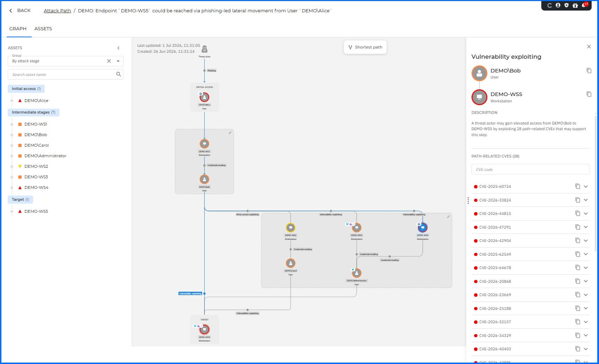
Task: Collapse the Intermediate stages group
Action: pyautogui.click(x=33, y=112)
